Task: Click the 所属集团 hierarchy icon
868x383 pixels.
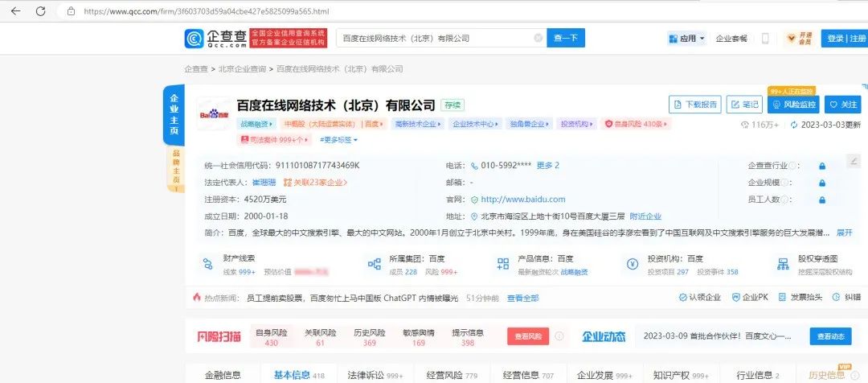Action: (375, 264)
